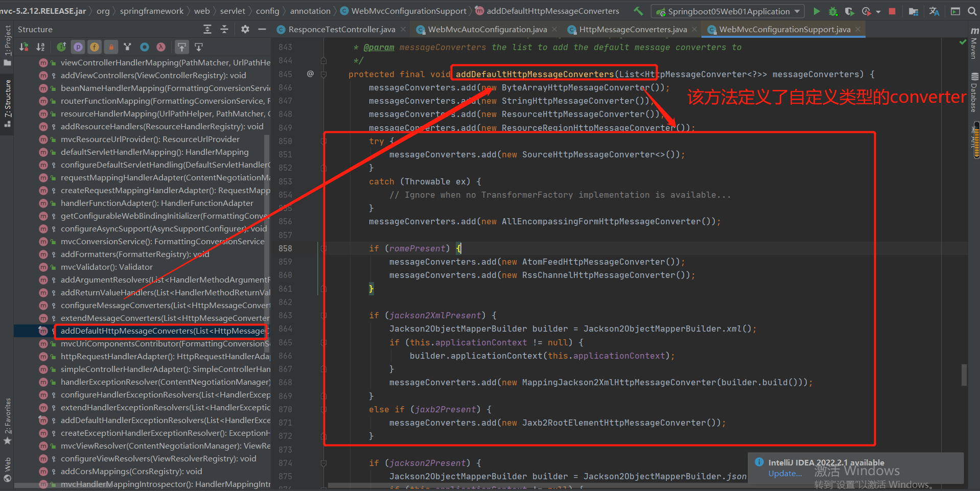Image resolution: width=980 pixels, height=491 pixels.
Task: Collapse jackson2Present fold at line 874
Action: pyautogui.click(x=323, y=463)
